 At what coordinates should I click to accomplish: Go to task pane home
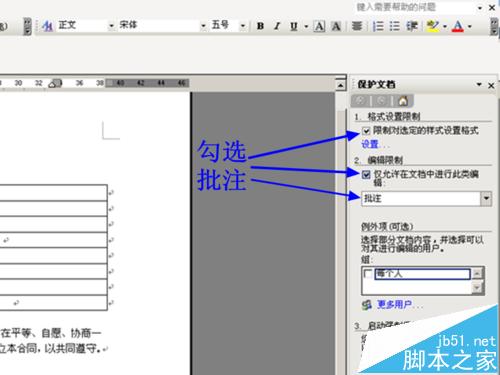403,100
